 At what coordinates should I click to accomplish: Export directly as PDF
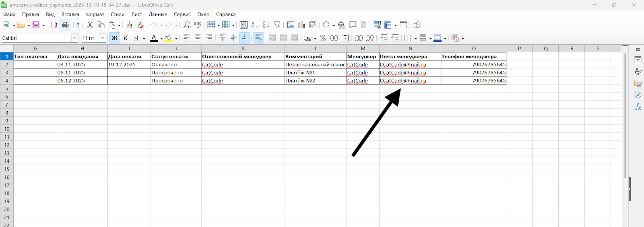(x=54, y=25)
